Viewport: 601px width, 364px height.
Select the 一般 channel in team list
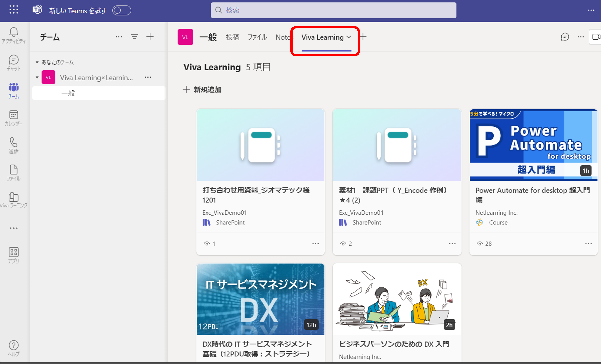coord(99,93)
